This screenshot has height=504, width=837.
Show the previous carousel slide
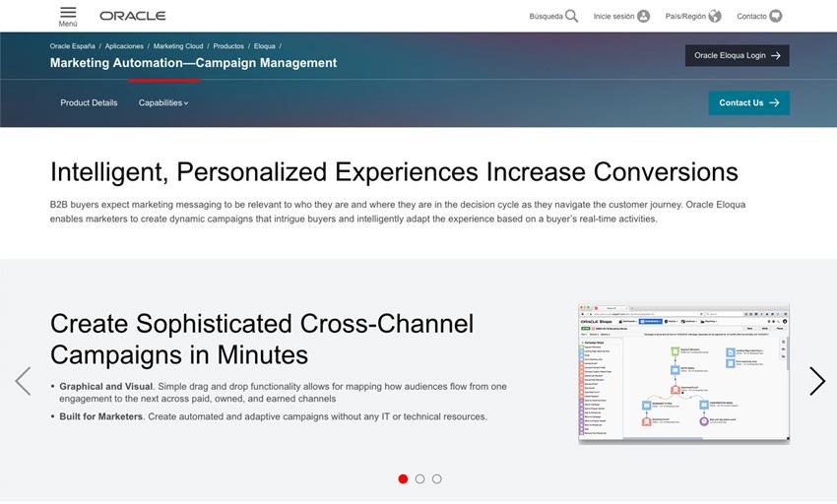[23, 381]
